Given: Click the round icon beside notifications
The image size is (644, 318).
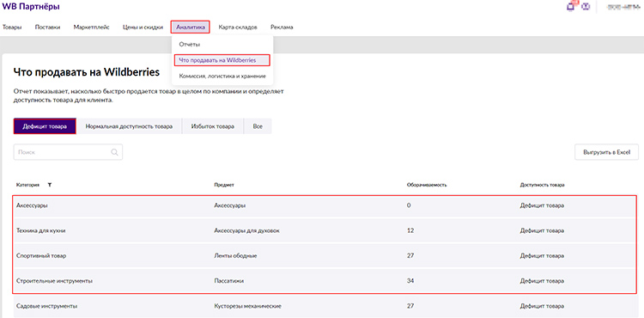Looking at the screenshot, I should (x=586, y=7).
